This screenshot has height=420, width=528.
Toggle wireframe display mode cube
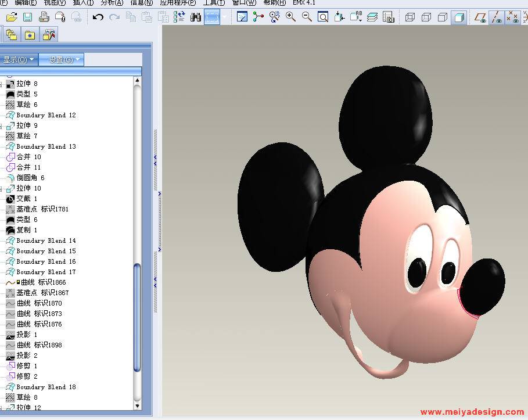(410, 17)
